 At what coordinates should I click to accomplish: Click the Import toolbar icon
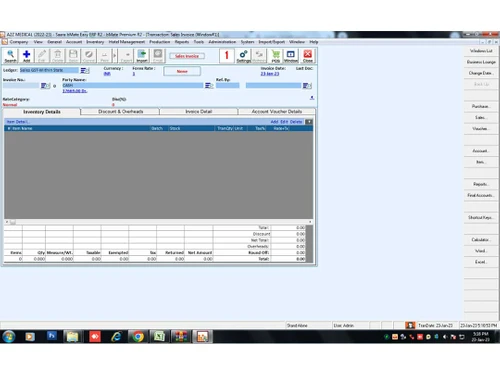point(142,56)
